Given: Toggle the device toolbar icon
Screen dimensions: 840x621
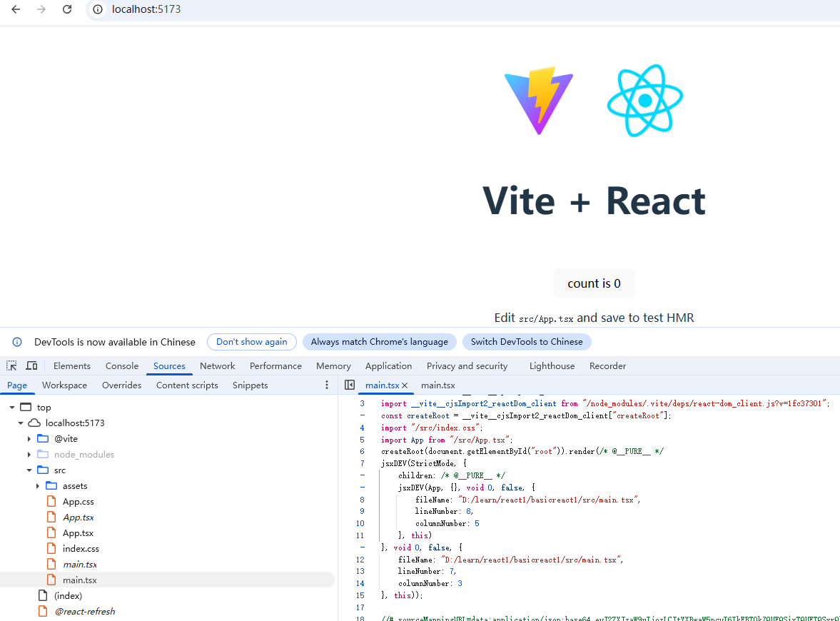Looking at the screenshot, I should tap(31, 366).
